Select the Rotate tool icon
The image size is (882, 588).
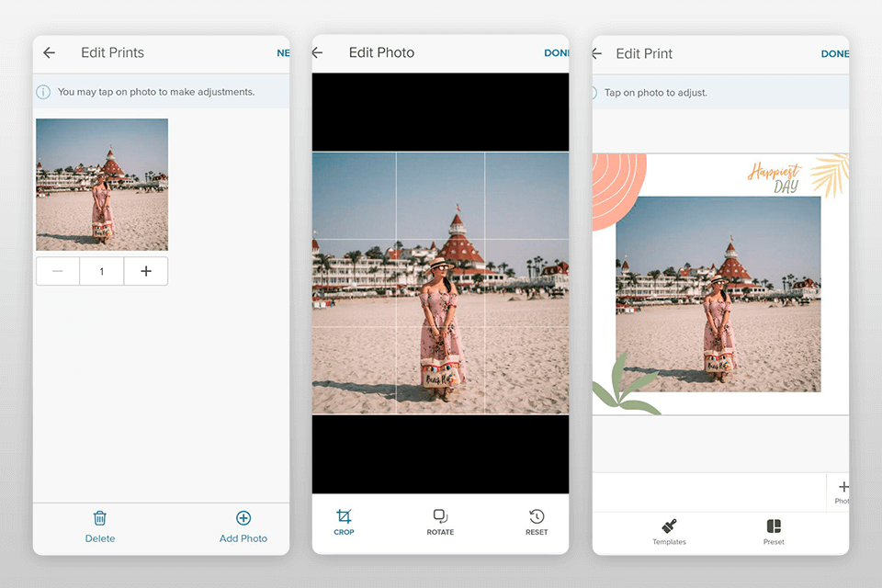tap(440, 516)
